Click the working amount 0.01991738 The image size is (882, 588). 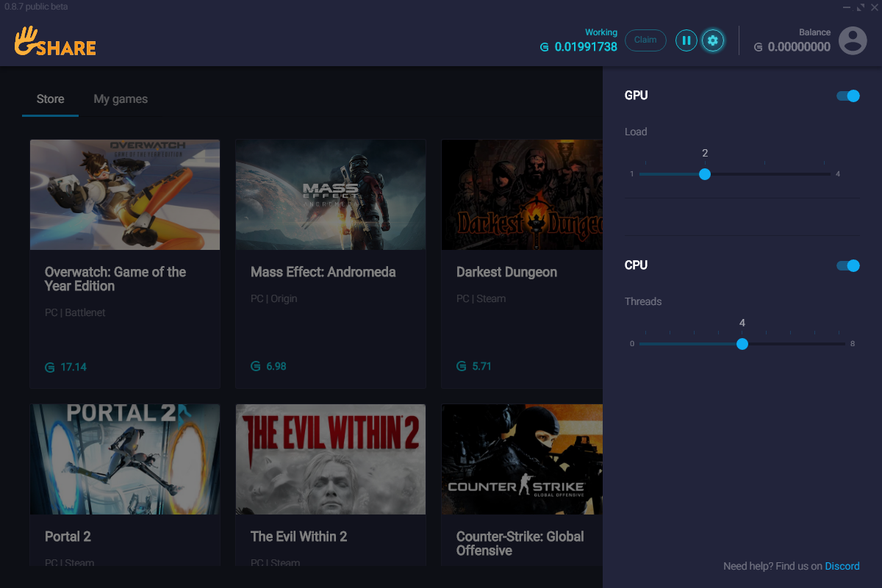click(586, 47)
